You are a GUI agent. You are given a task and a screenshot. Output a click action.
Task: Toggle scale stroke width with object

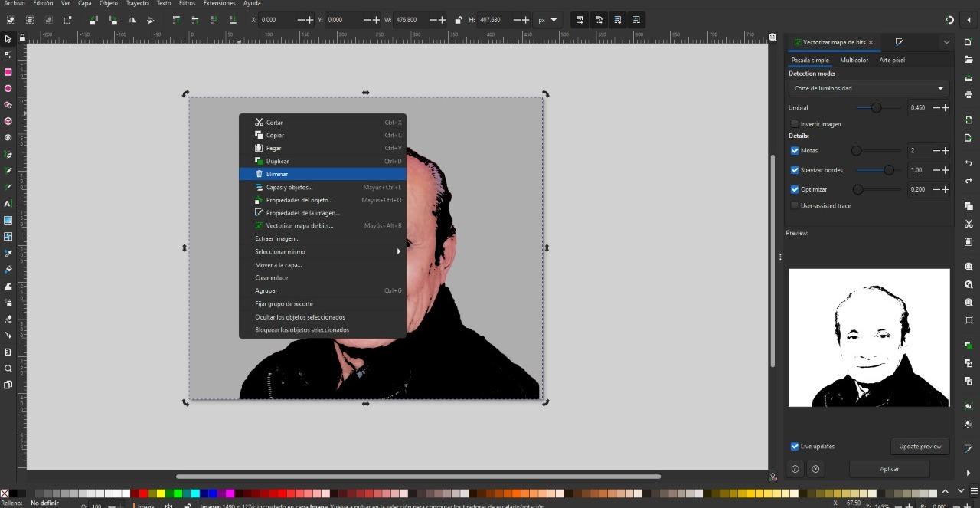[580, 20]
